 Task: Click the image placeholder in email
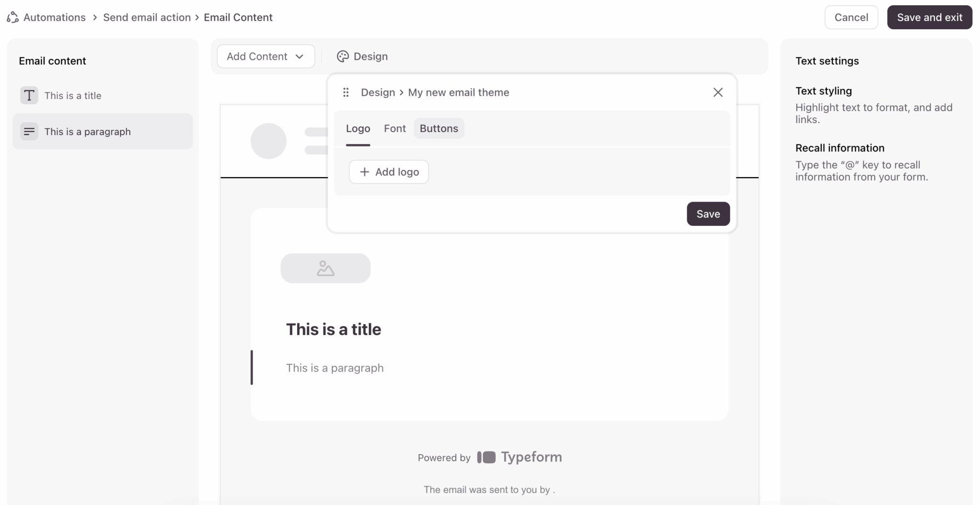tap(325, 268)
